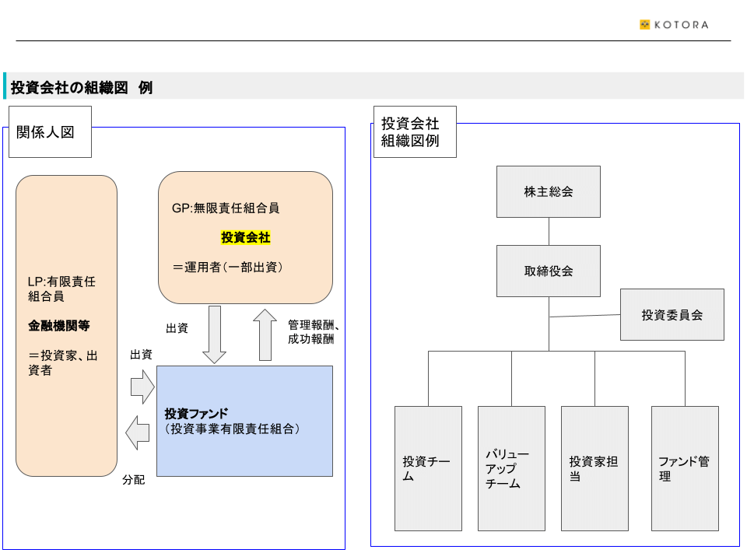Screen dimensions: 747x560
Task: Click the bold 投資ファンド text
Action: pyautogui.click(x=196, y=413)
